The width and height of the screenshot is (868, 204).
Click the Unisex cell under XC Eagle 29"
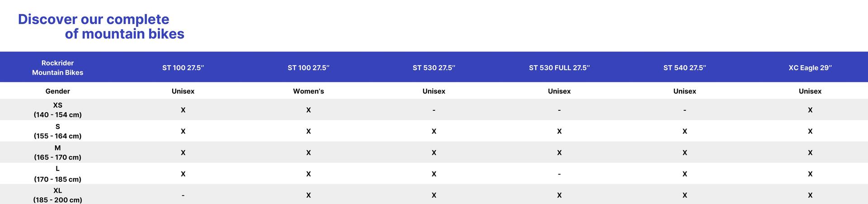click(810, 91)
